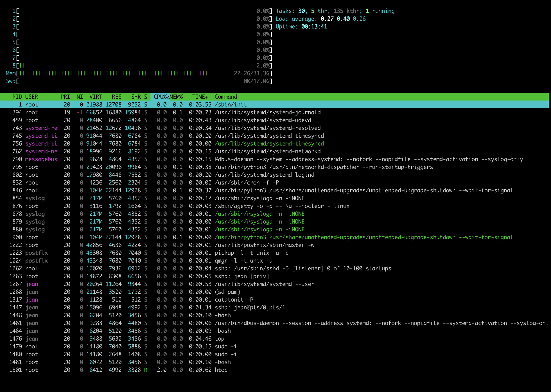This screenshot has width=551, height=392.
Task: Select the /sbin/agetty process row
Action: (x=274, y=206)
